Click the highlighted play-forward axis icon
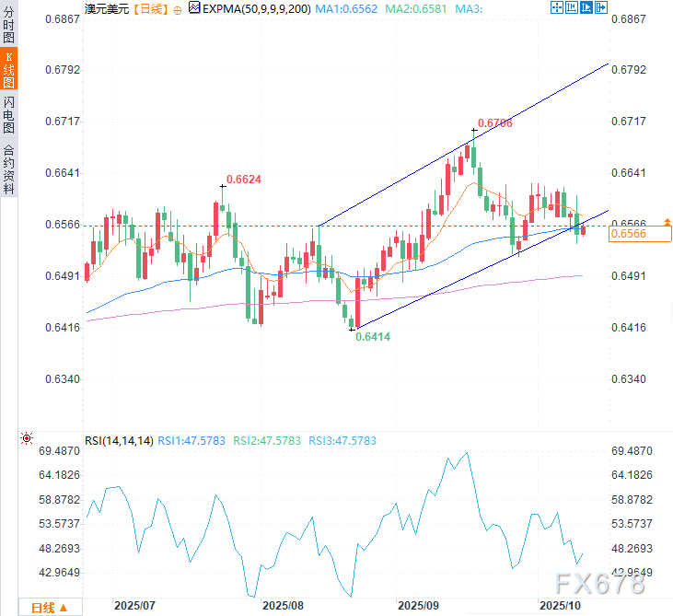The height and width of the screenshot is (616, 673). (586, 7)
